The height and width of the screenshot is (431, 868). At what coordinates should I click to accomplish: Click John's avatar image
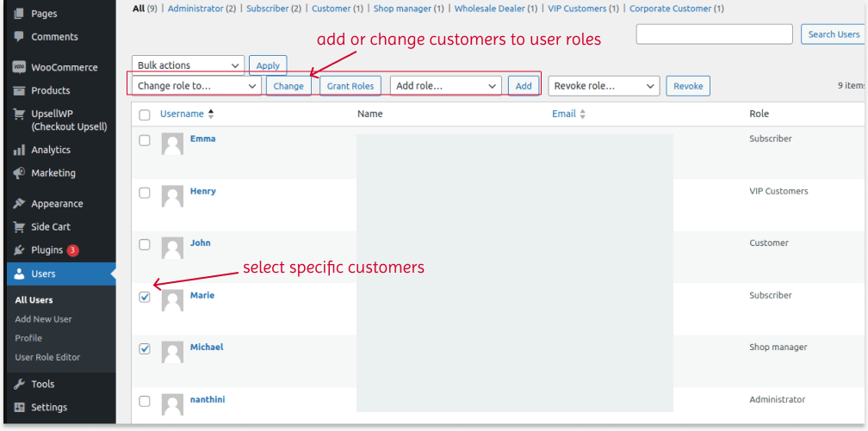click(x=172, y=248)
